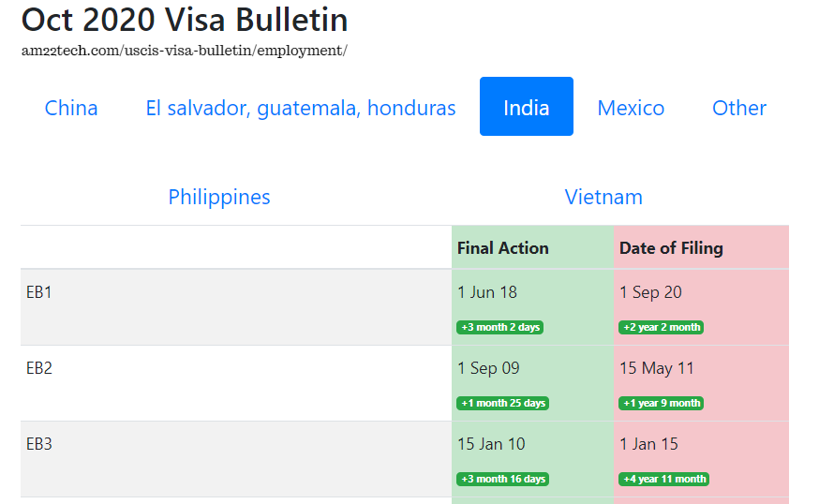
Task: Click the active India tab
Action: tap(527, 107)
